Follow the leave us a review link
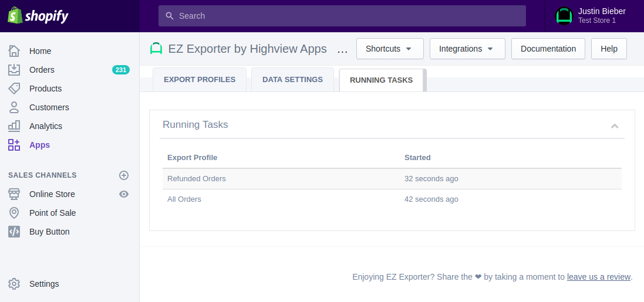 (x=598, y=277)
